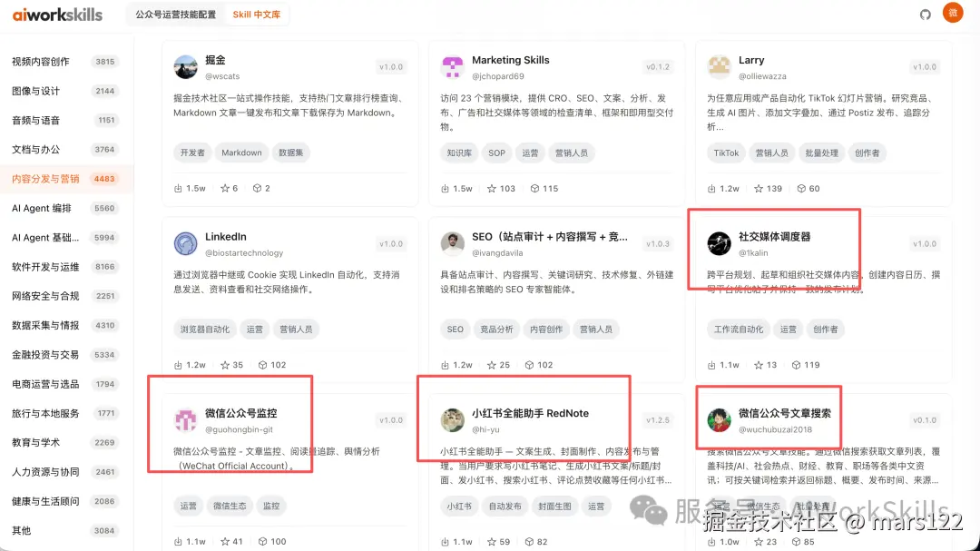Click star icon on 掘金 card
This screenshot has height=551, width=980.
click(225, 188)
